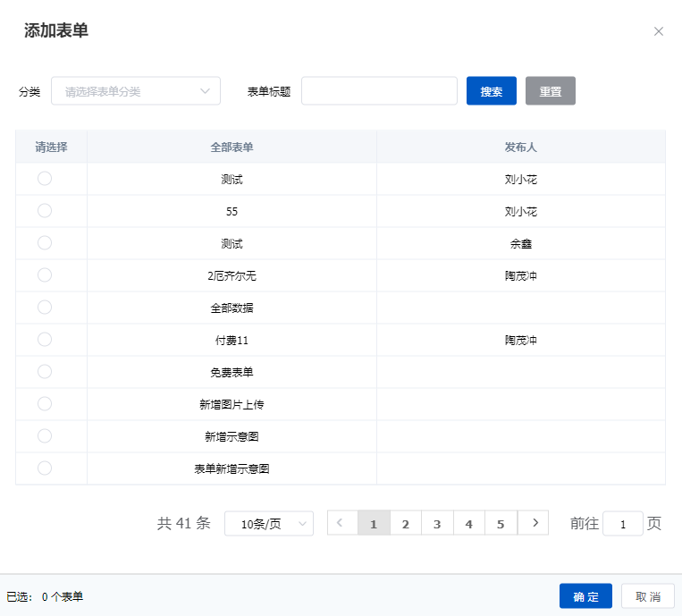Select radio button for 2厄齐尔无 form
This screenshot has height=616, width=682.
(45, 275)
